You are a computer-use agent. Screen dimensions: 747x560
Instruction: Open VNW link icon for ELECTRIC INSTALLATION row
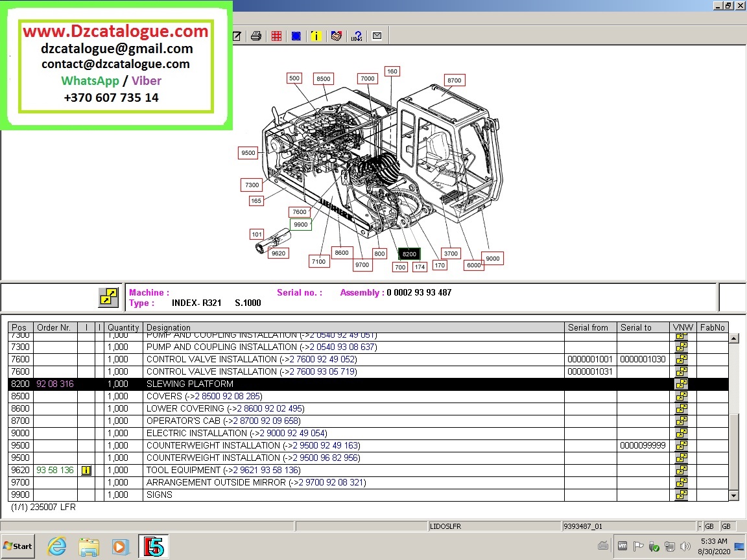coord(682,434)
